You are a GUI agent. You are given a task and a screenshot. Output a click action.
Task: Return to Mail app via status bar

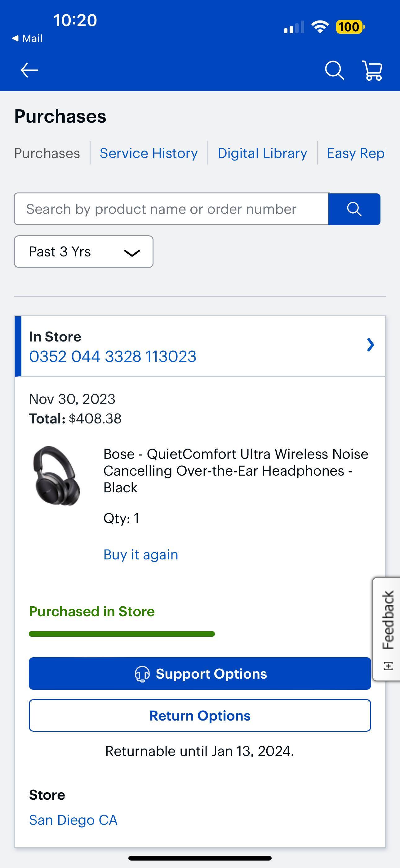tap(28, 38)
